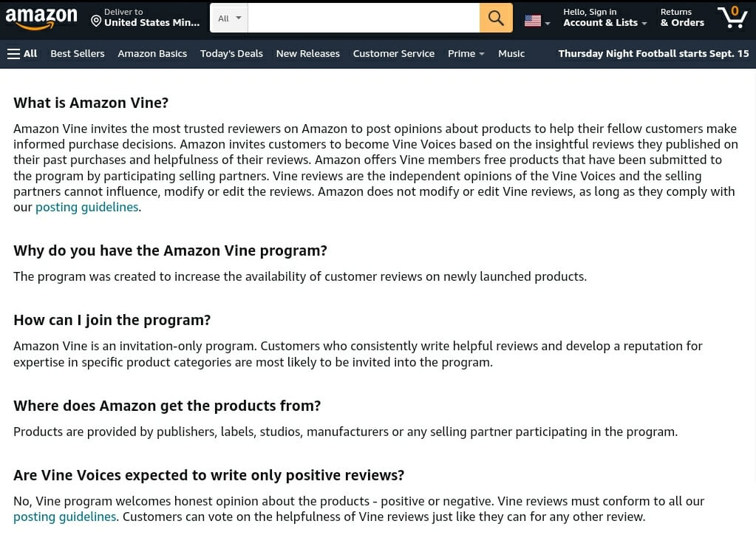Open posting guidelines link in first answer
The height and width of the screenshot is (552, 756).
point(87,208)
